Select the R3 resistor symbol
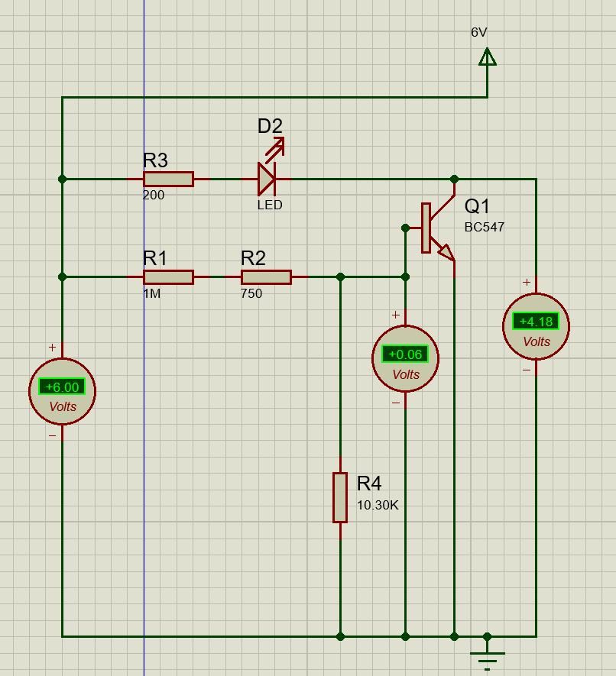This screenshot has width=616, height=676. [x=168, y=179]
